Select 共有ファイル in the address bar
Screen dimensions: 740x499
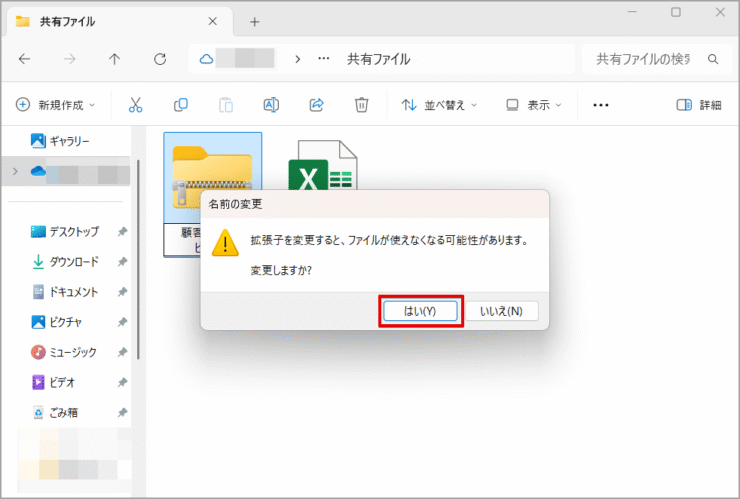(378, 59)
